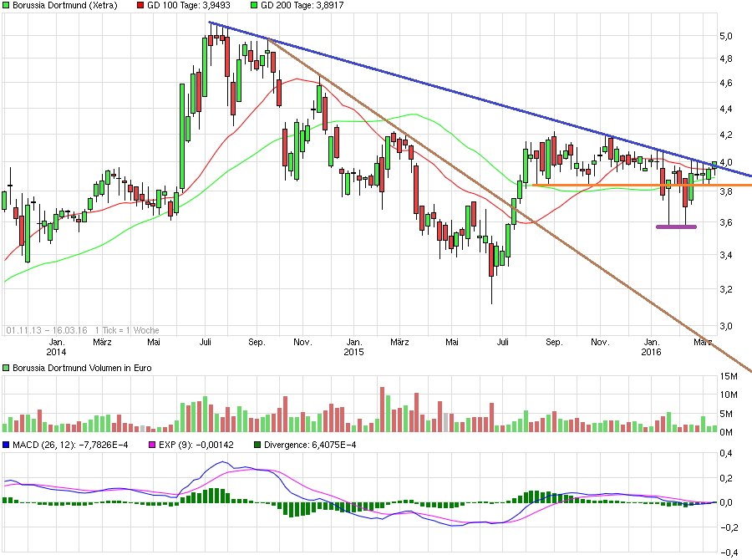Click the 'Borussia Dortmund (Xetra)' legend label

(x=64, y=6)
